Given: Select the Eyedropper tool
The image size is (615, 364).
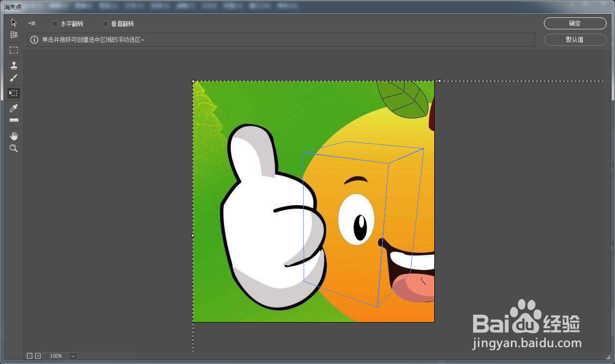Looking at the screenshot, I should click(13, 108).
